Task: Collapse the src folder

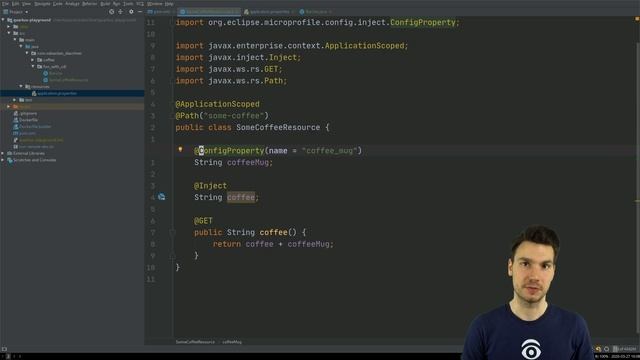Action: 9,33
